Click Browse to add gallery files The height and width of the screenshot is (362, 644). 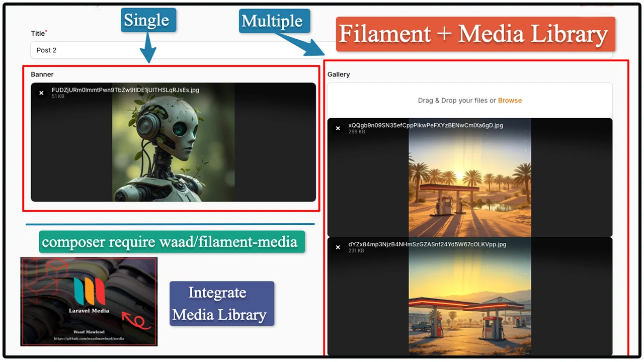tap(510, 100)
